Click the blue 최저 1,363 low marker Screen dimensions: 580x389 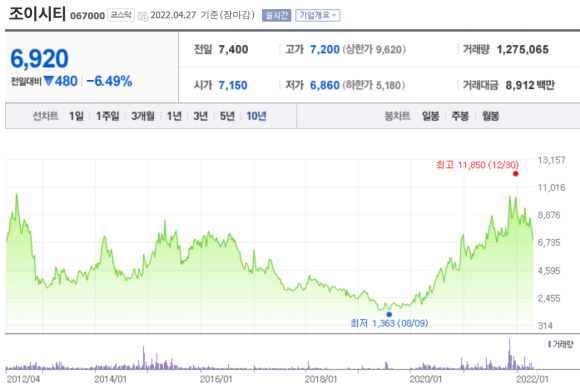[x=389, y=314]
